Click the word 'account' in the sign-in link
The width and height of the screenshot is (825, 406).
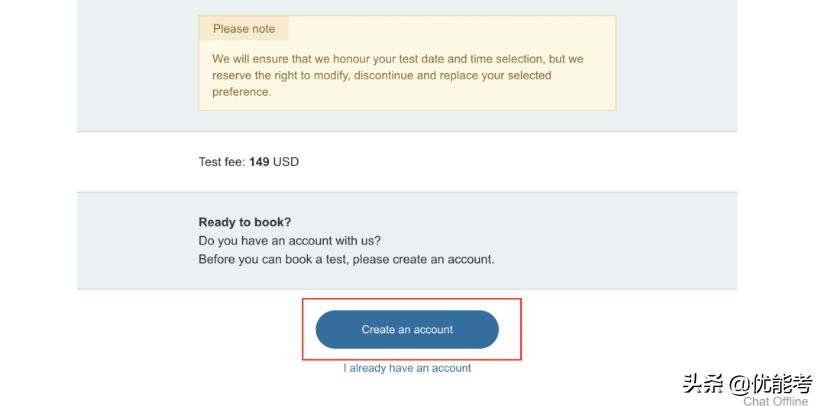[451, 368]
